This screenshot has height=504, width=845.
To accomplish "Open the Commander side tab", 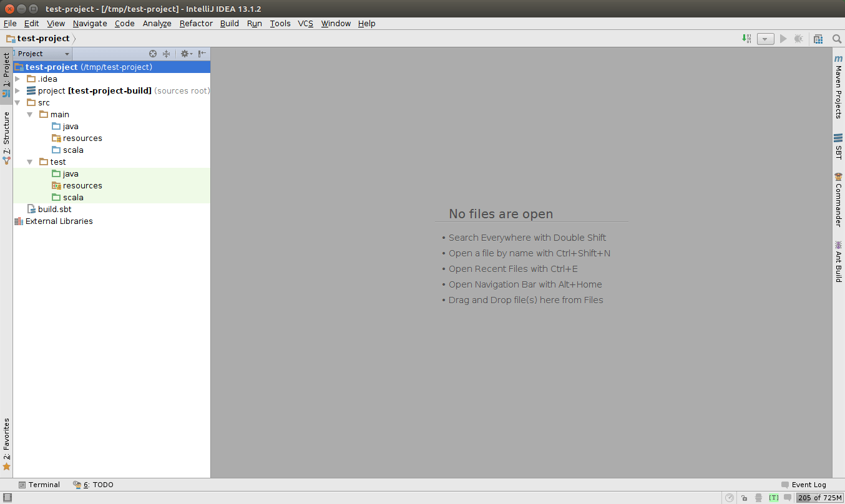I will point(838,200).
